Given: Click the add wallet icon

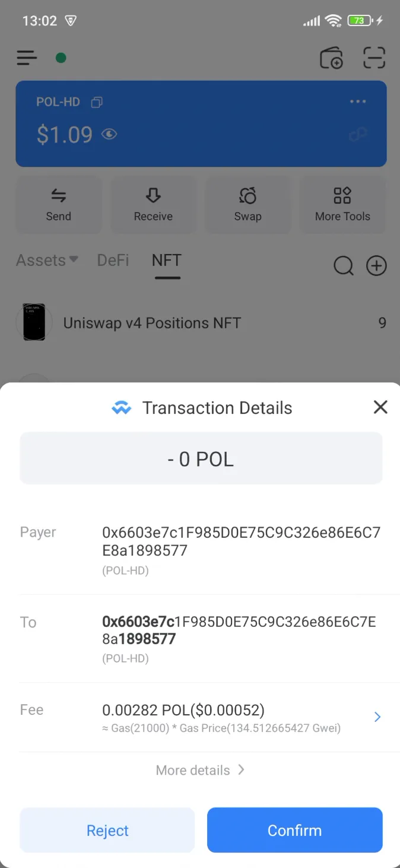Looking at the screenshot, I should (x=332, y=58).
